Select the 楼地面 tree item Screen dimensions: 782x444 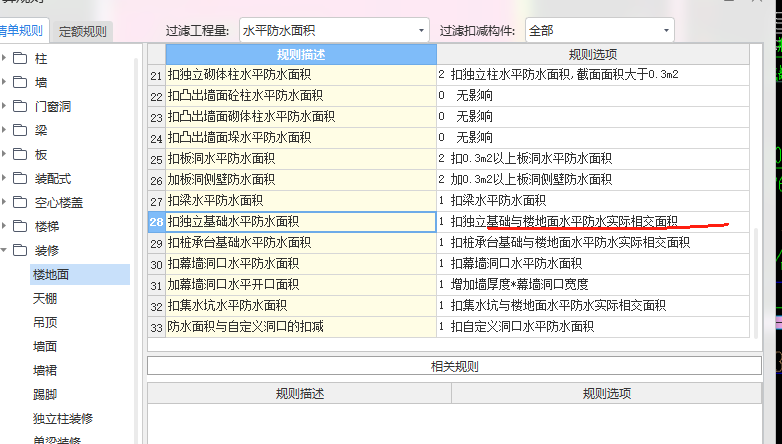pos(80,274)
